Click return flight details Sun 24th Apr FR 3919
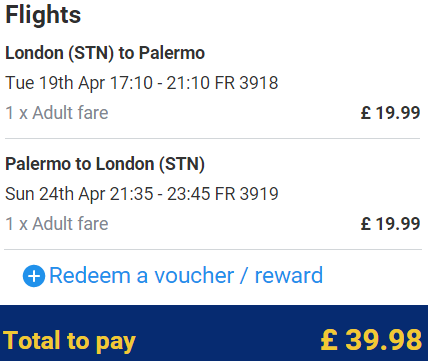428x361 pixels. 142,194
